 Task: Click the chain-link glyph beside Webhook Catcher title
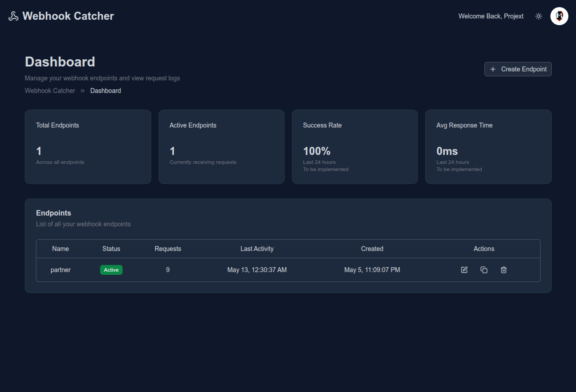coord(13,15)
